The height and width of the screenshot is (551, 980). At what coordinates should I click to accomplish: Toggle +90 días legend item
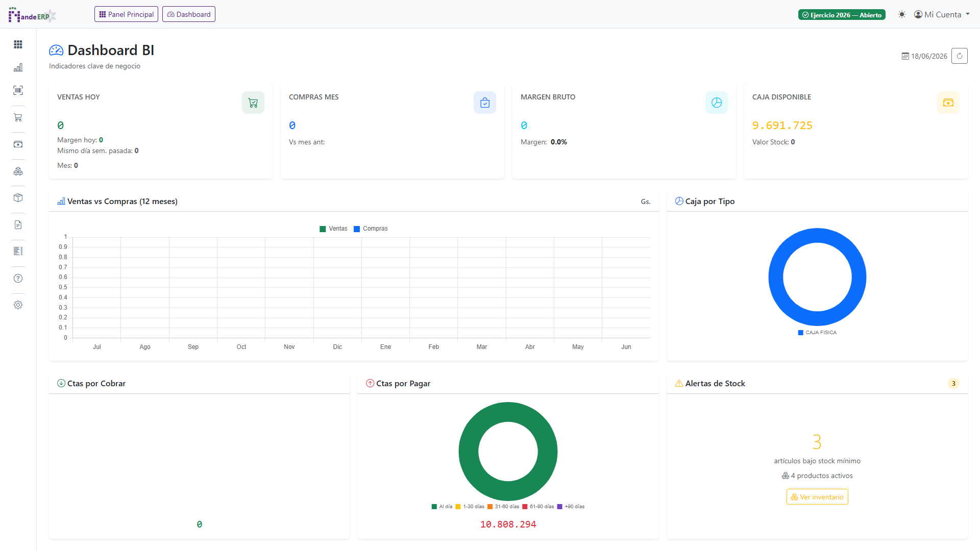click(x=571, y=507)
